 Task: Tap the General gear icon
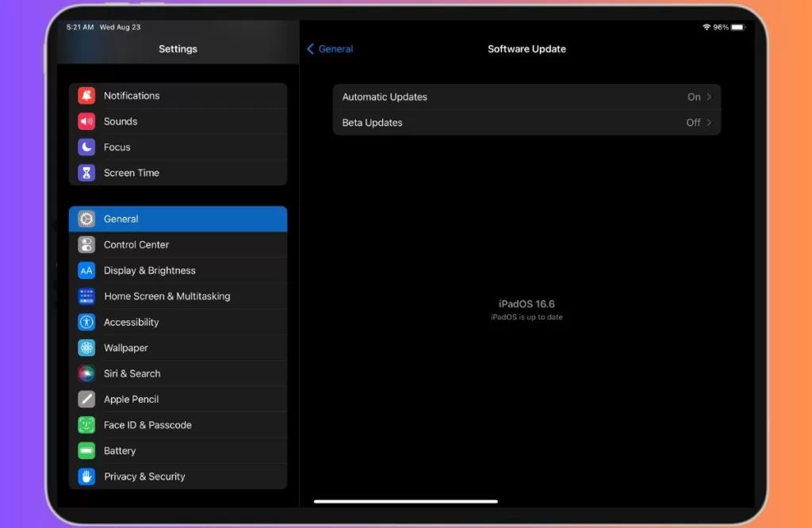point(86,219)
